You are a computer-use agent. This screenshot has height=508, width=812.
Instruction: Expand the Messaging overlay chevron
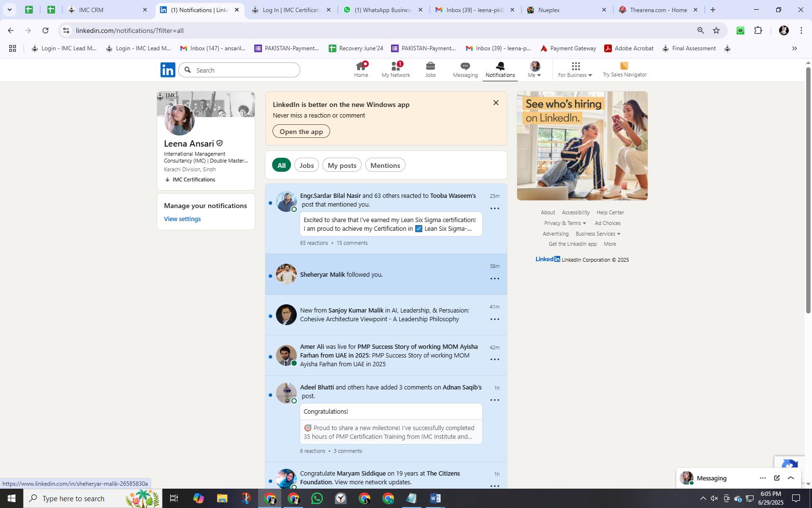coord(791,478)
